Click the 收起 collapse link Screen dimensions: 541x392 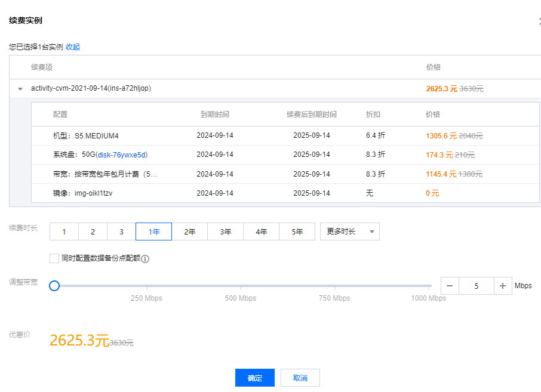click(x=73, y=47)
